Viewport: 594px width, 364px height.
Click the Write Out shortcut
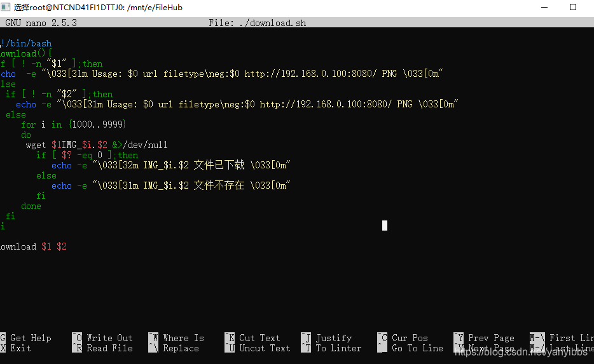(102, 338)
